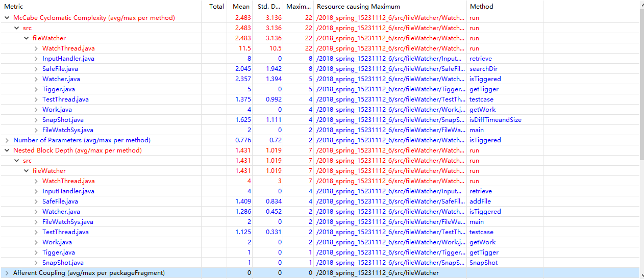Click the standard deviation value 0.992
The width and height of the screenshot is (644, 279).
[x=274, y=99]
